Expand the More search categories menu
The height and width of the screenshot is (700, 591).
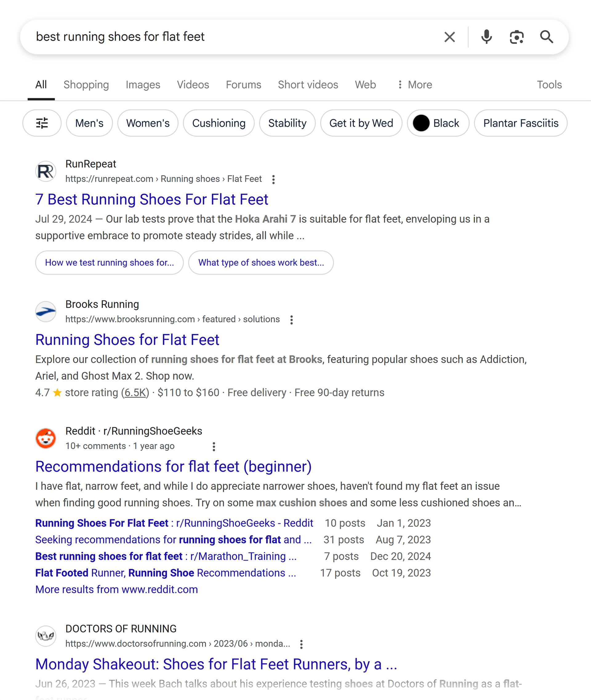pyautogui.click(x=414, y=84)
